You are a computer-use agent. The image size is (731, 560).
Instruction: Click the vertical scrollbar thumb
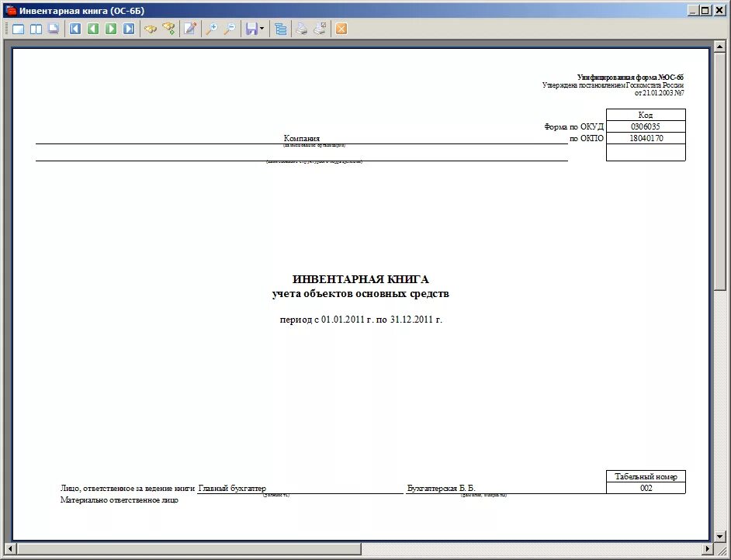click(720, 171)
